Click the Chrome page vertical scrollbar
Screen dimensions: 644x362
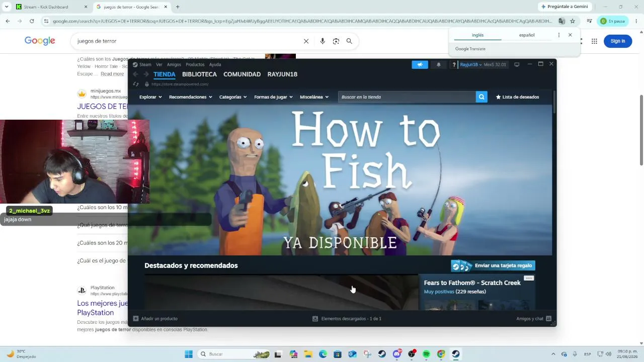[x=641, y=129]
